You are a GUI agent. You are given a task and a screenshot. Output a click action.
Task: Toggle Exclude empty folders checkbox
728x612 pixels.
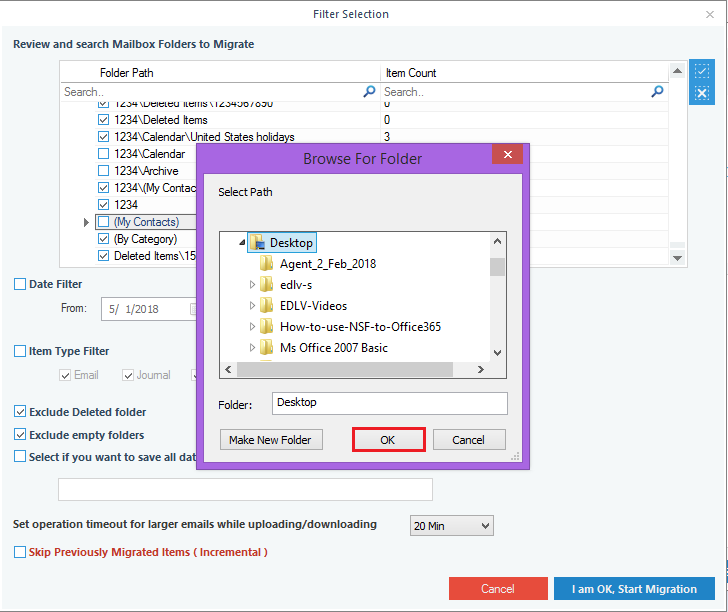point(20,435)
